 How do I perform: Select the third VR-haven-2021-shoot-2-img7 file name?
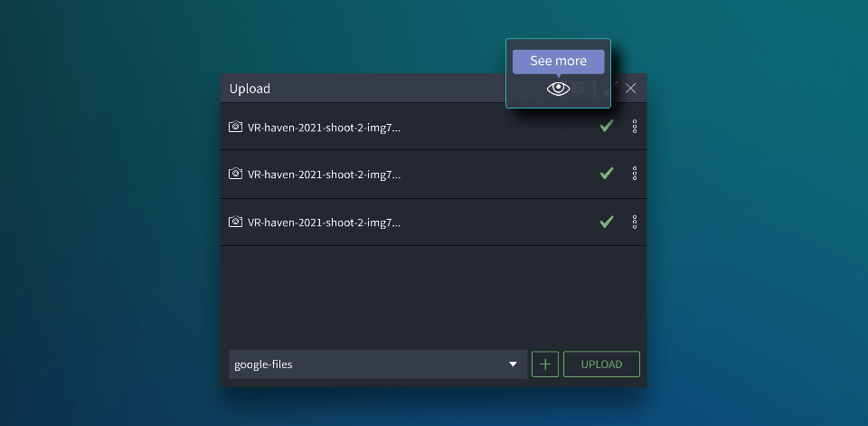tap(324, 222)
